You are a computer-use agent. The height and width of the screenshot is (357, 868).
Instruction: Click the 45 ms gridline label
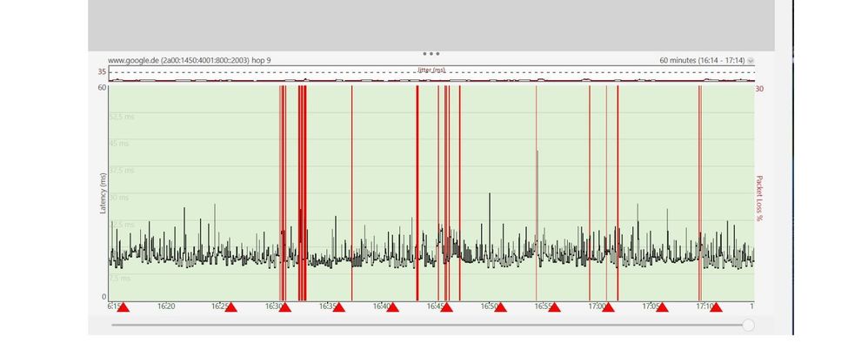click(x=118, y=143)
